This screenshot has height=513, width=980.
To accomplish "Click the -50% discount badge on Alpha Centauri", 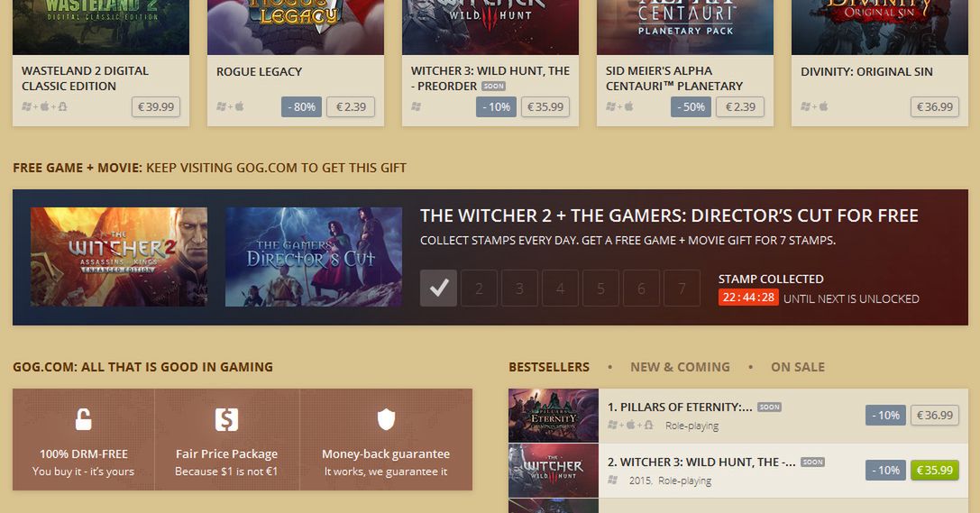I will pos(691,107).
